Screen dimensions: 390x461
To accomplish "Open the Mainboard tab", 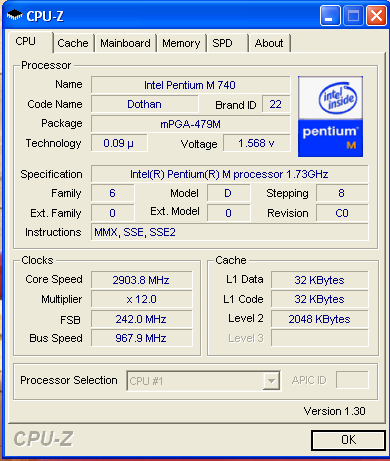I will pyautogui.click(x=125, y=43).
